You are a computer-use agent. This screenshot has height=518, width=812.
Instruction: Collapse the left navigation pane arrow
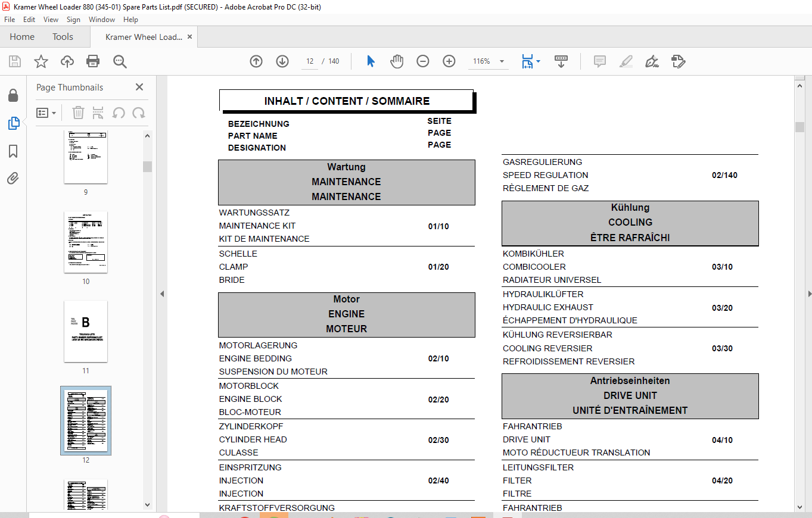[161, 294]
